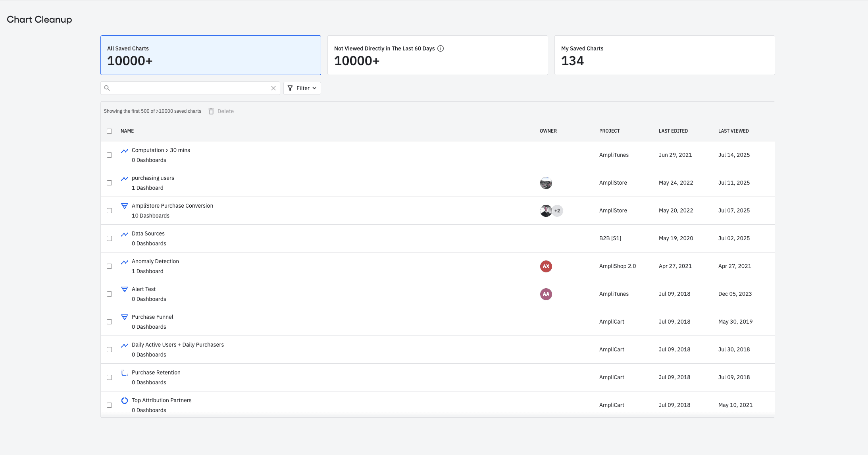The height and width of the screenshot is (455, 868).
Task: Open the Filter dropdown
Action: [302, 88]
